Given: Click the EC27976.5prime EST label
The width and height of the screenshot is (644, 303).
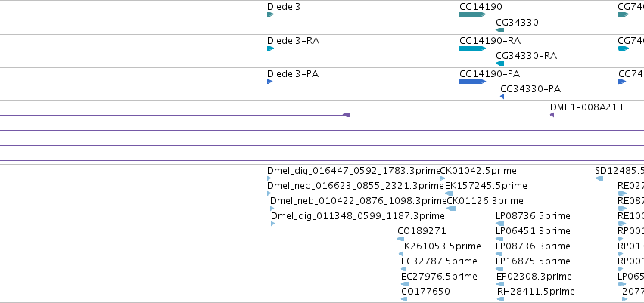Looking at the screenshot, I should point(439,277).
